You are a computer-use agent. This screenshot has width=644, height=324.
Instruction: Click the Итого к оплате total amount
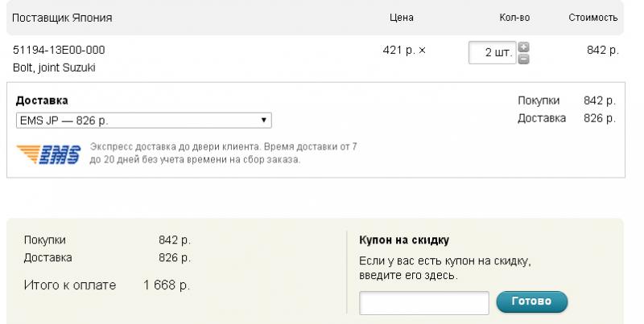pyautogui.click(x=167, y=285)
